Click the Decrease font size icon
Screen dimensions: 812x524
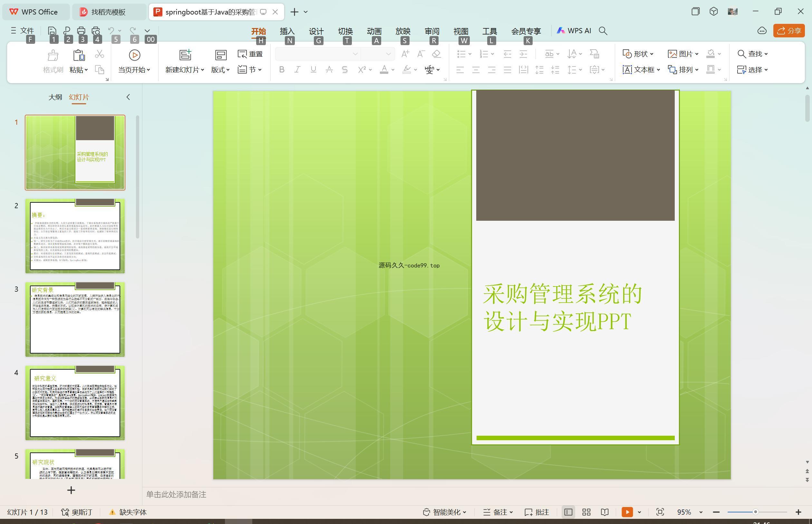(x=421, y=54)
